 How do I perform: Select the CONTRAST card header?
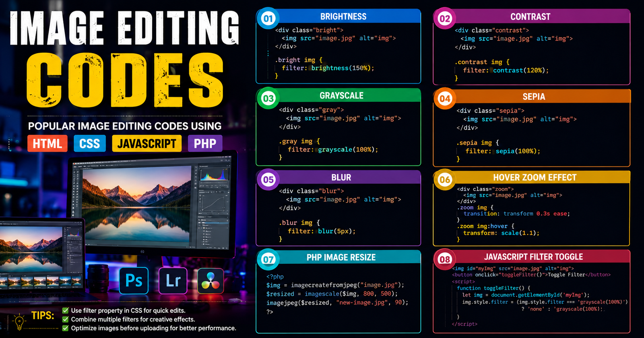(x=530, y=17)
